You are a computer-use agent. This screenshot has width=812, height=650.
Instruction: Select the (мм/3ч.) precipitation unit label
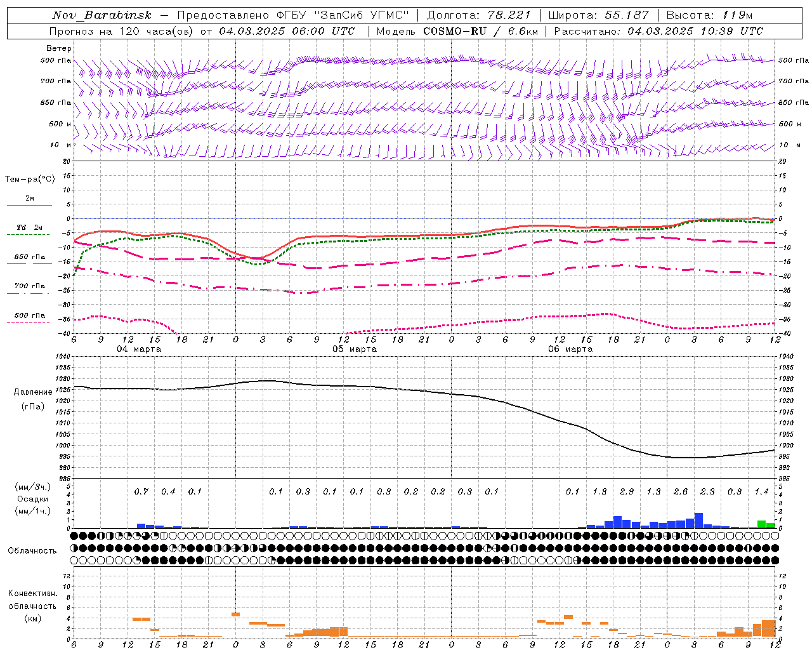point(33,487)
